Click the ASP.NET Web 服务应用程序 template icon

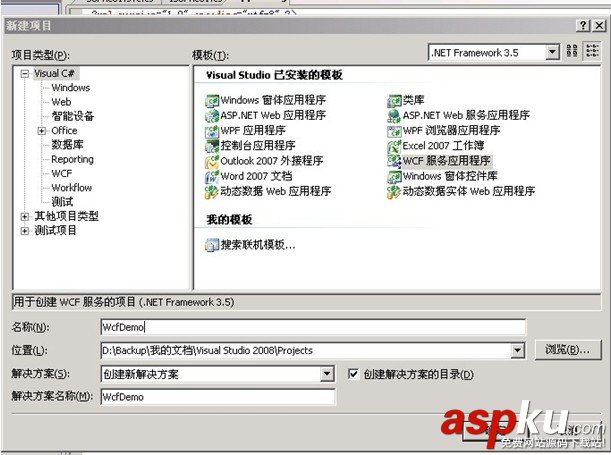point(394,116)
